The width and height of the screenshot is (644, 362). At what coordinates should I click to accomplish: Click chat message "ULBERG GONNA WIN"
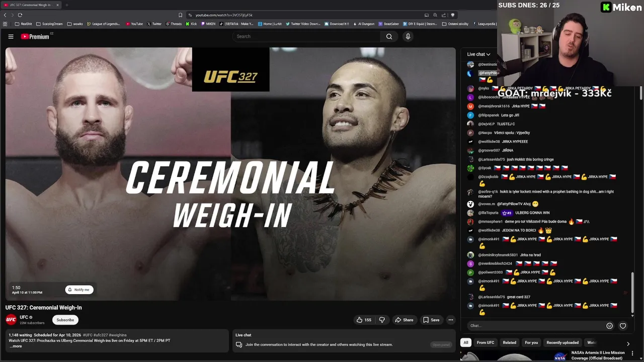[532, 213]
